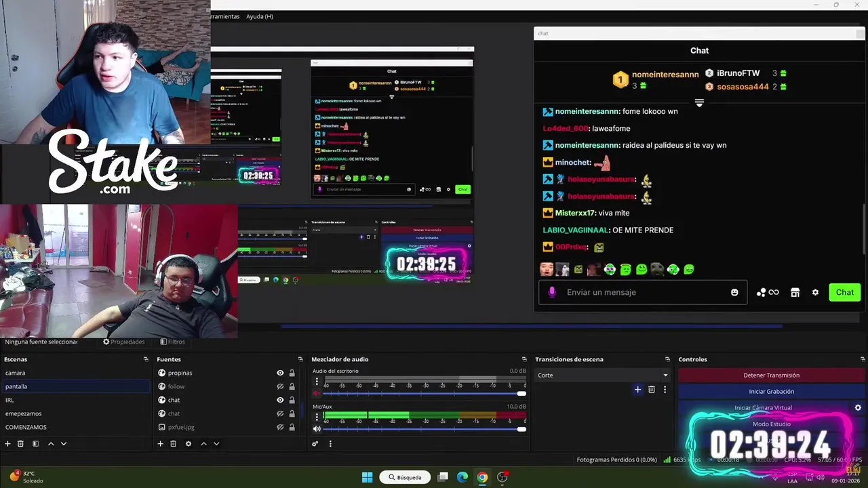The image size is (868, 488).
Task: Click the Enviar un mensaje input field
Action: click(643, 292)
